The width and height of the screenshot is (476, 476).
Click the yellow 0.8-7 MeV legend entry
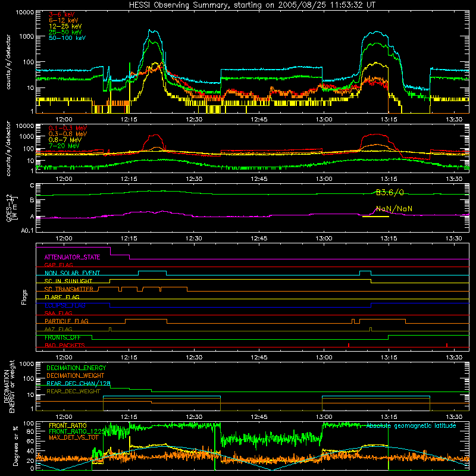(x=65, y=140)
